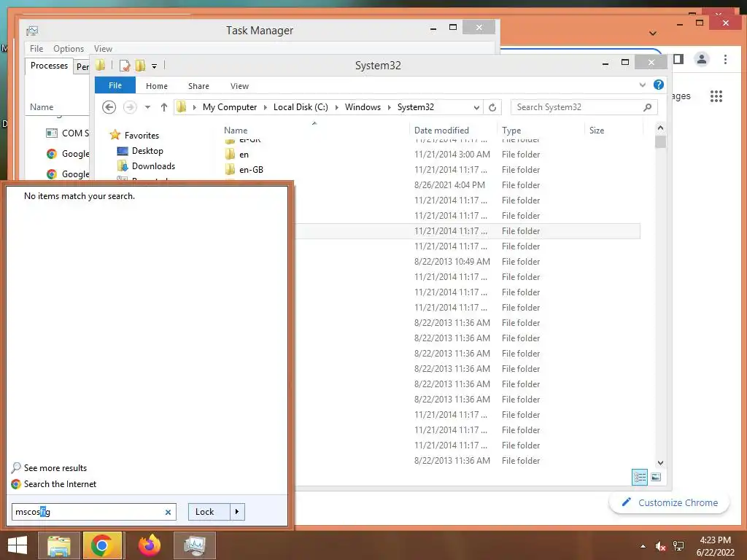Go up one folder level in Explorer
This screenshot has width=747, height=560.
(x=164, y=107)
